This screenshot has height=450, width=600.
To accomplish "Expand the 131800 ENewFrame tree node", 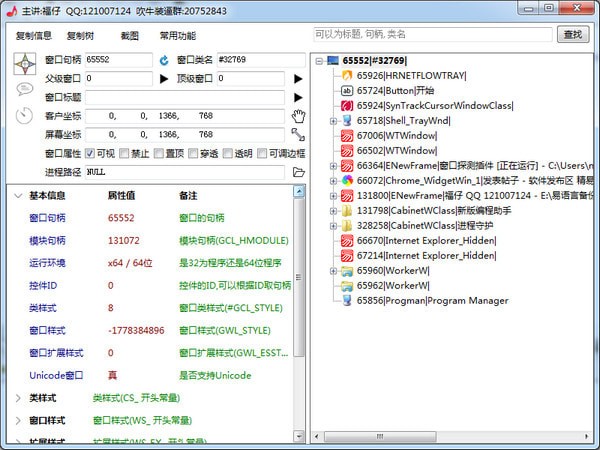I will click(333, 196).
